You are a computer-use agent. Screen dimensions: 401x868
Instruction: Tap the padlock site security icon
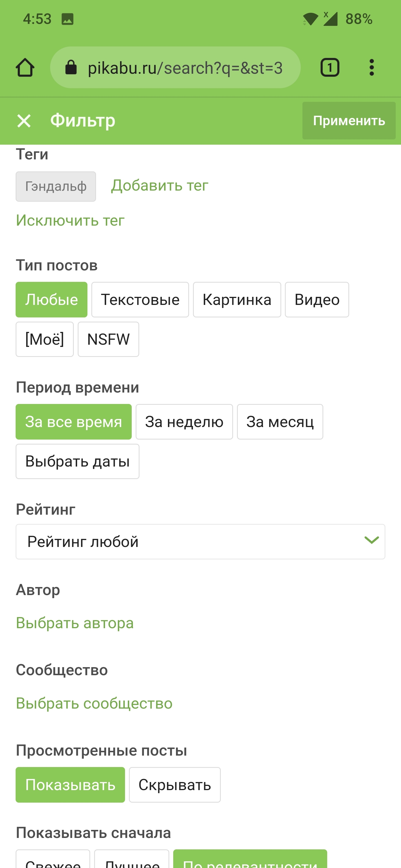tap(71, 67)
